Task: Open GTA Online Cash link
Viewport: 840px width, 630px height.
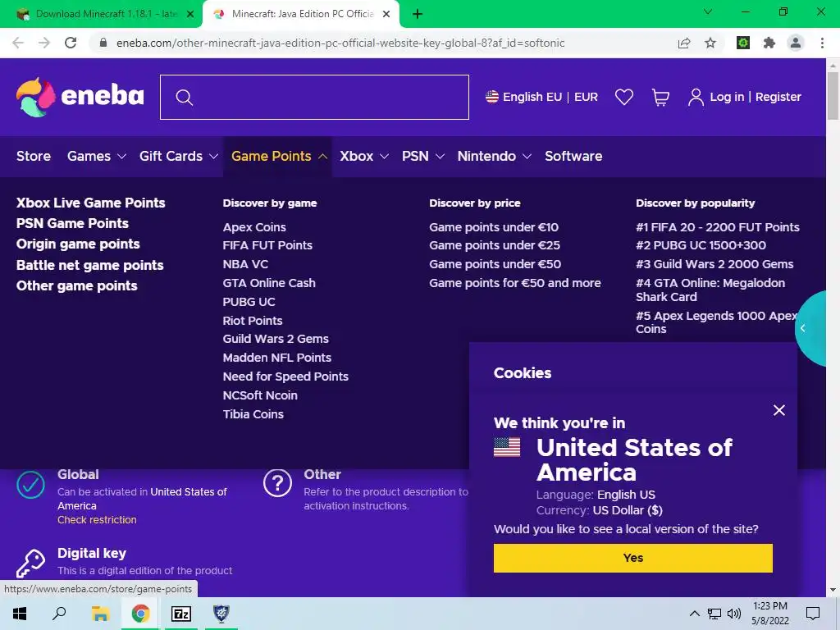Action: coord(269,283)
